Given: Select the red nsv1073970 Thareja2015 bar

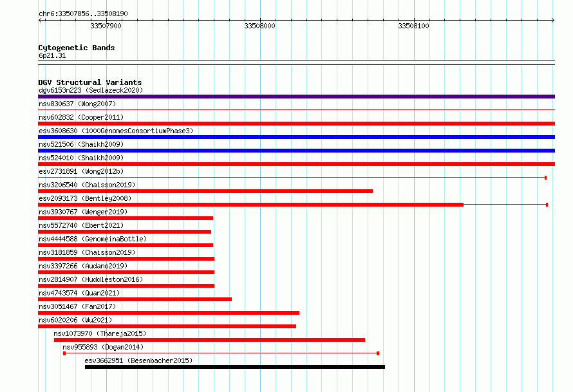Looking at the screenshot, I should [209, 340].
